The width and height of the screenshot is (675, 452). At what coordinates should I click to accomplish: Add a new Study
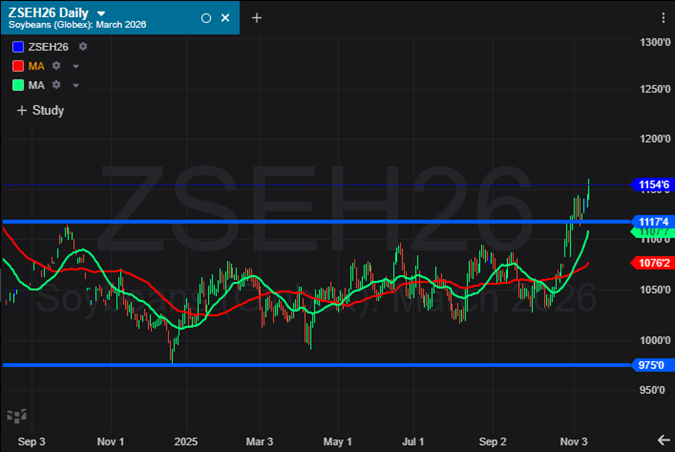click(40, 111)
